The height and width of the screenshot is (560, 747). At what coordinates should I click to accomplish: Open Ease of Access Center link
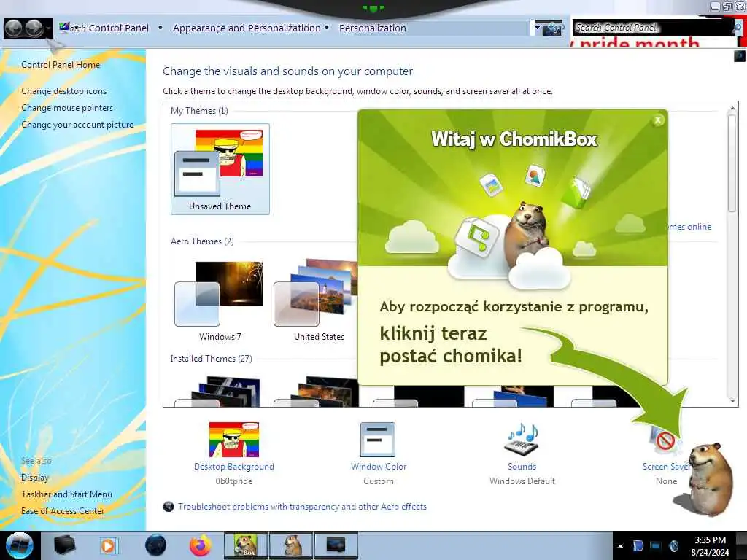pos(63,511)
